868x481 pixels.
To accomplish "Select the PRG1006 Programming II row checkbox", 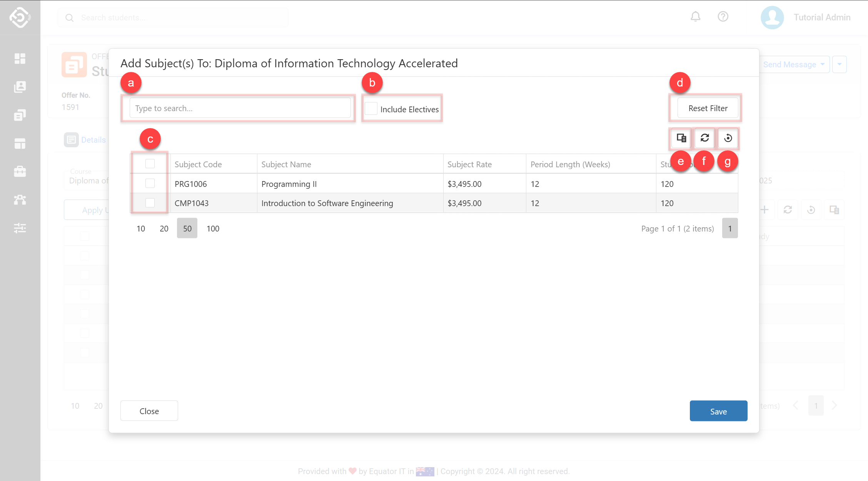I will click(150, 183).
